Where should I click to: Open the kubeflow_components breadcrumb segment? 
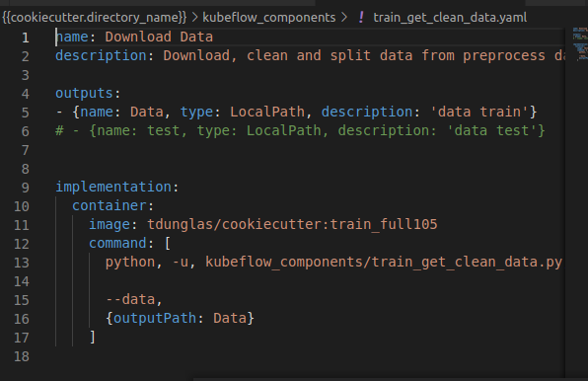(269, 17)
